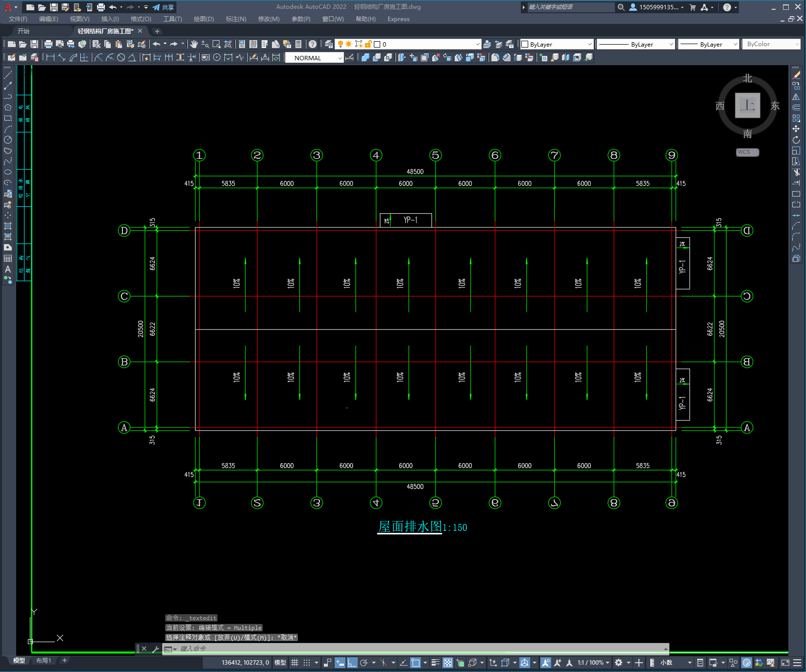Switch to the 布局1 layout tab

[44, 661]
